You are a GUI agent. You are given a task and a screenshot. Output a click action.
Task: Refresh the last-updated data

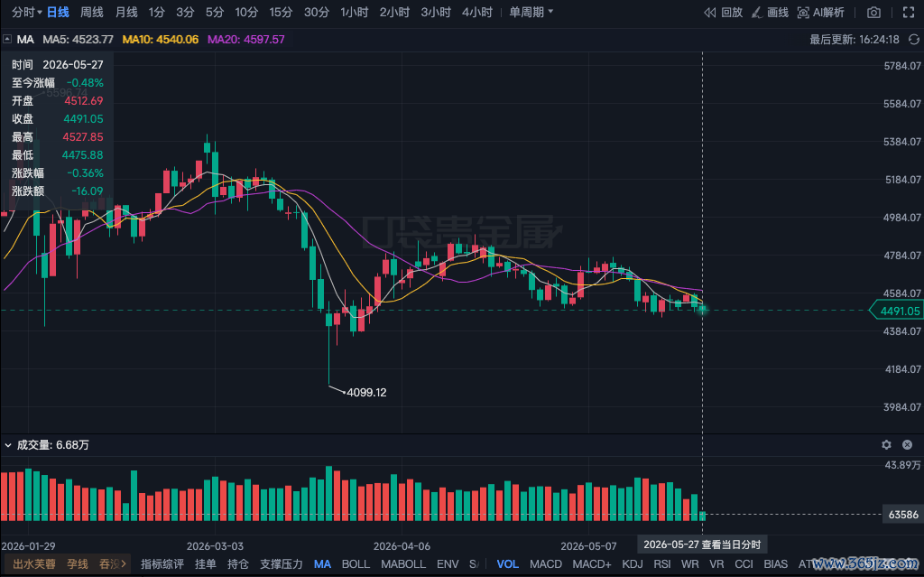click(913, 40)
